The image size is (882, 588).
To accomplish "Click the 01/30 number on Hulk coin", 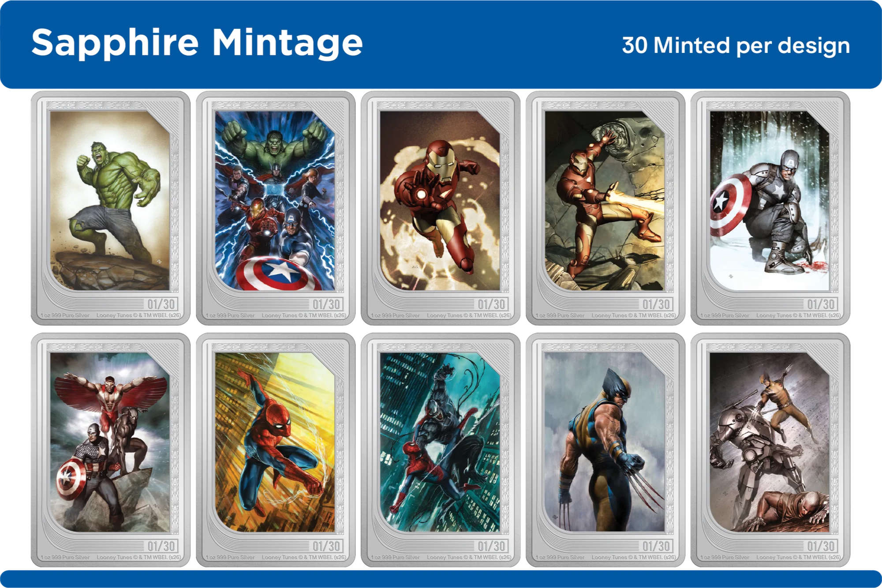I will coord(161,304).
